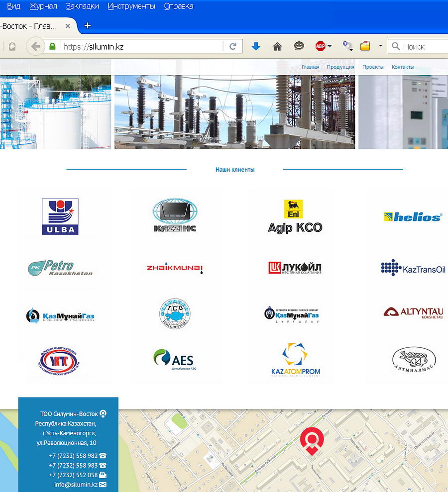Screen dimensions: 448x492
Task: Click the envelope icon beside info@silumin.kz
Action: tap(103, 485)
